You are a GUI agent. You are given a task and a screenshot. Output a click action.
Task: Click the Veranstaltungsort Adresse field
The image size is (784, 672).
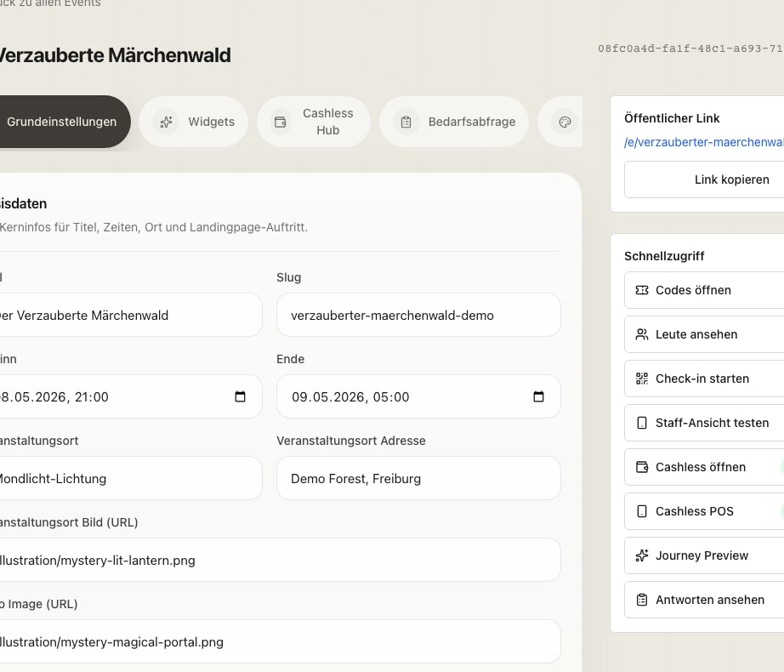(x=418, y=478)
